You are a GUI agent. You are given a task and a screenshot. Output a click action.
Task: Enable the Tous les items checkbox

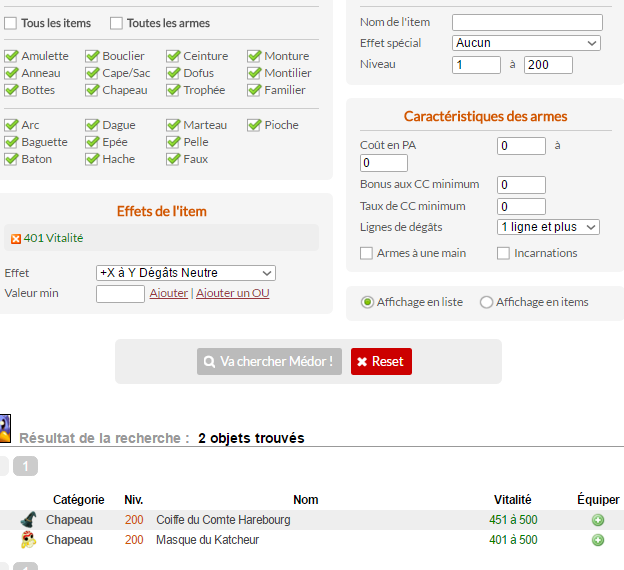(x=11, y=23)
